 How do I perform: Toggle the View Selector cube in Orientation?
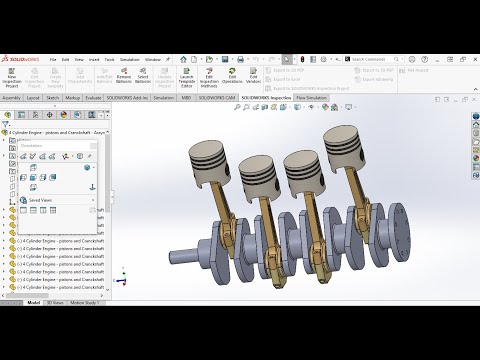pyautogui.click(x=80, y=156)
